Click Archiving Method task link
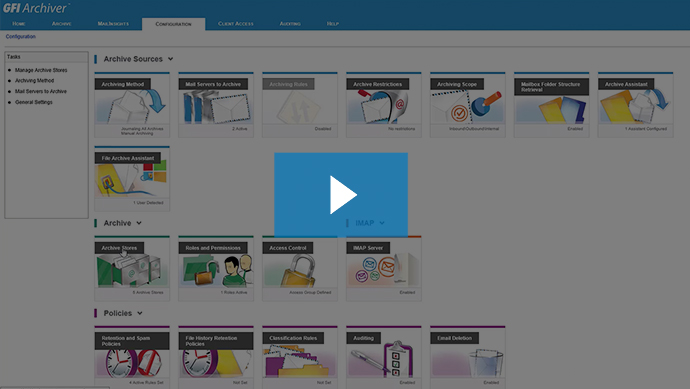The width and height of the screenshot is (690, 389). tap(34, 81)
